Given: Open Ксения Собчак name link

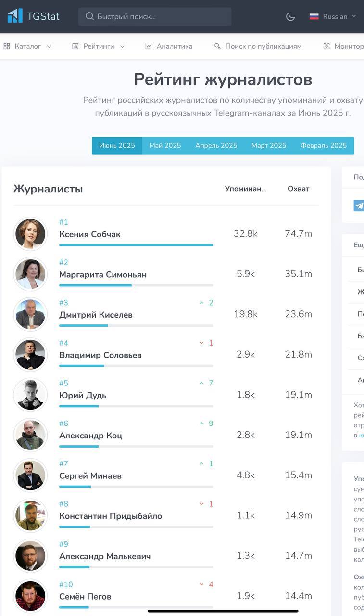Looking at the screenshot, I should pos(90,234).
